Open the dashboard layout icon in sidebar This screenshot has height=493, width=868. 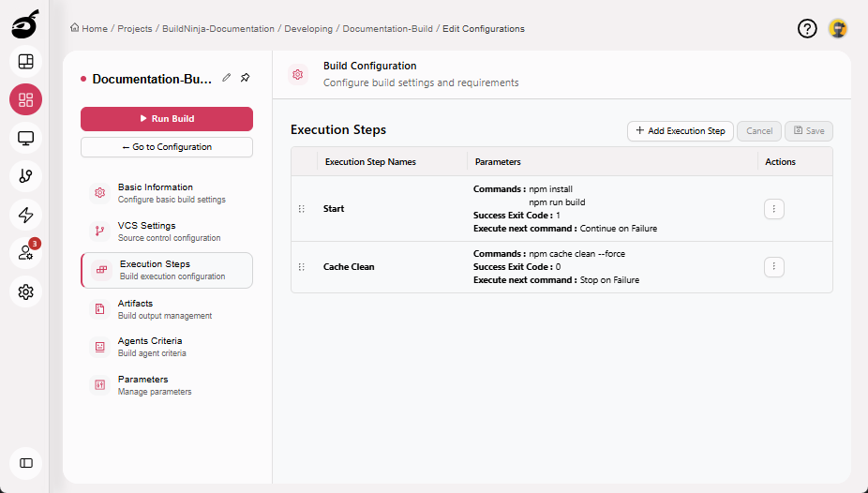tap(25, 62)
